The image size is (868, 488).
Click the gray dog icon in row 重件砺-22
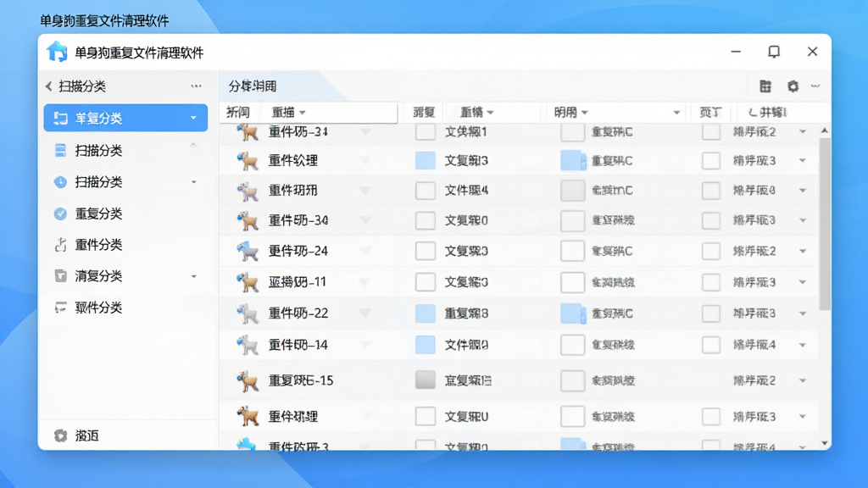[x=248, y=313]
